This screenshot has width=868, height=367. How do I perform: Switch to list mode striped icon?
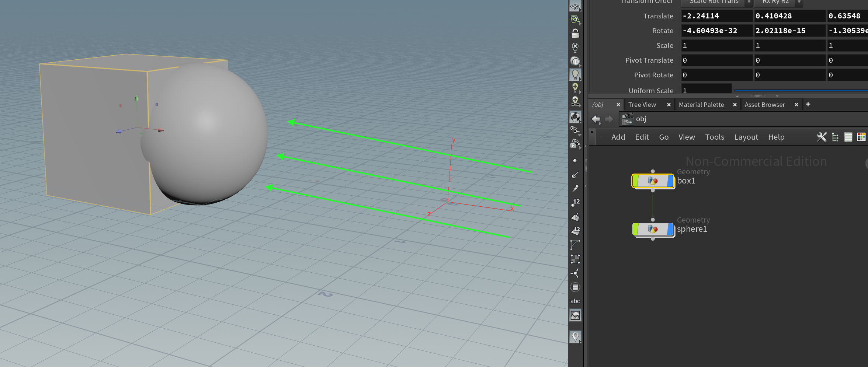tap(848, 137)
